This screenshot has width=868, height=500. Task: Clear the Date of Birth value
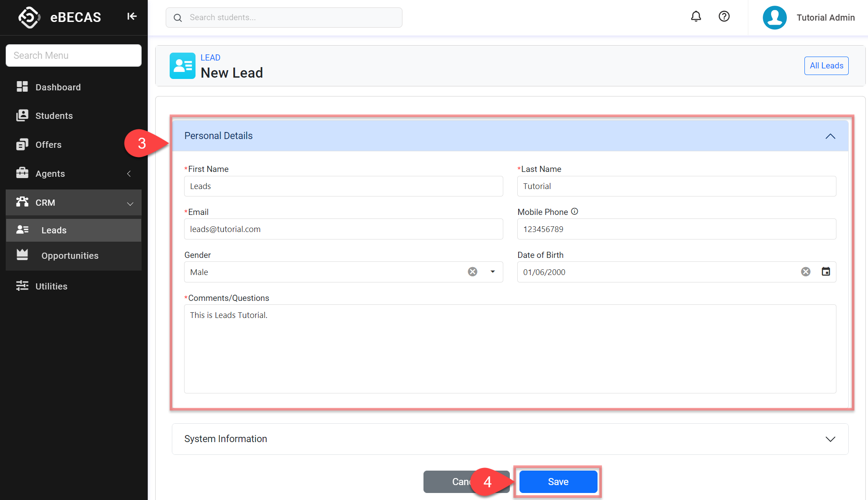point(805,272)
